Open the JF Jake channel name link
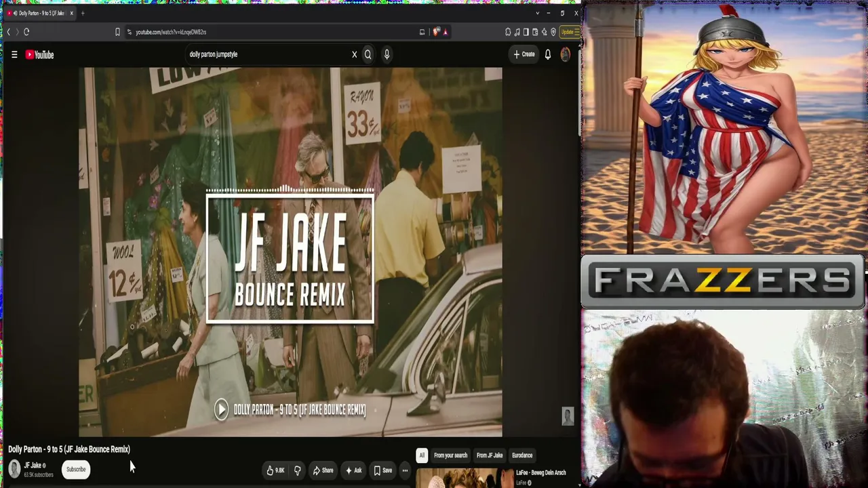The height and width of the screenshot is (488, 868). (33, 466)
